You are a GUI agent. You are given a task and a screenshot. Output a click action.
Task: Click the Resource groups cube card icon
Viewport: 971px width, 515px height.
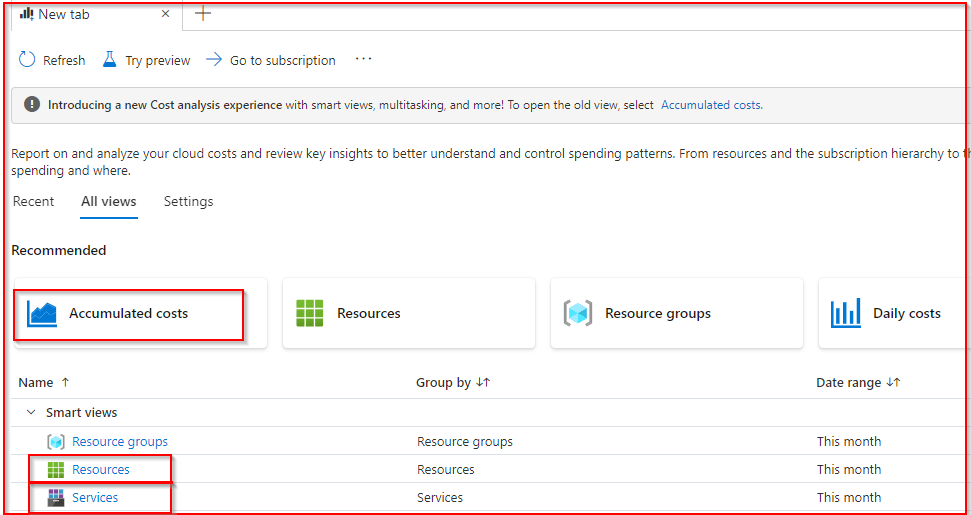click(x=578, y=313)
